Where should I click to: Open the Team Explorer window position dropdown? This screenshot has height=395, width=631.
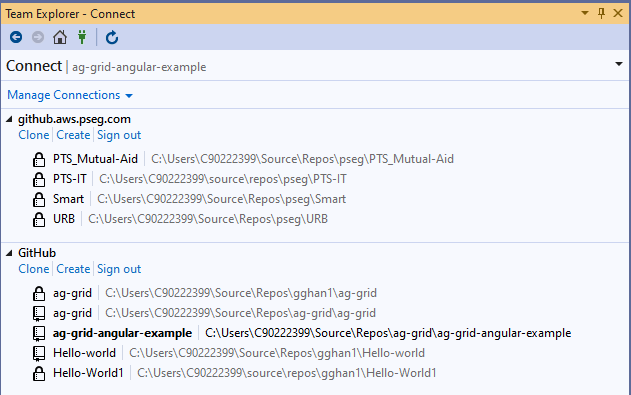[x=585, y=13]
